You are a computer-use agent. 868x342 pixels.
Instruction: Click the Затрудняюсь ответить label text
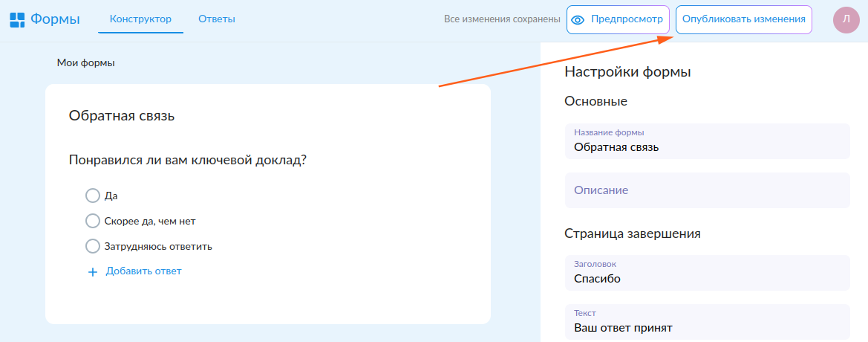158,246
